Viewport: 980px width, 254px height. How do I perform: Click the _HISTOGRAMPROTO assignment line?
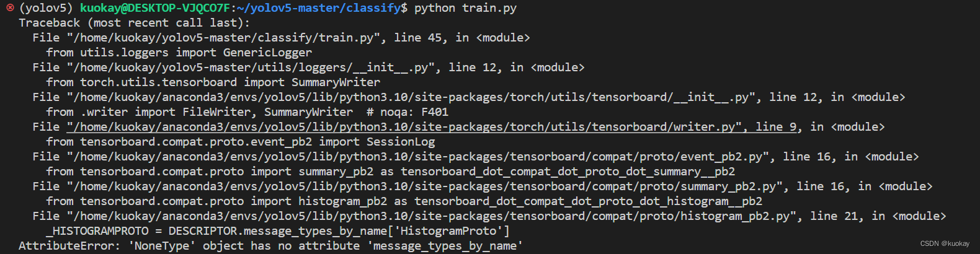(278, 231)
